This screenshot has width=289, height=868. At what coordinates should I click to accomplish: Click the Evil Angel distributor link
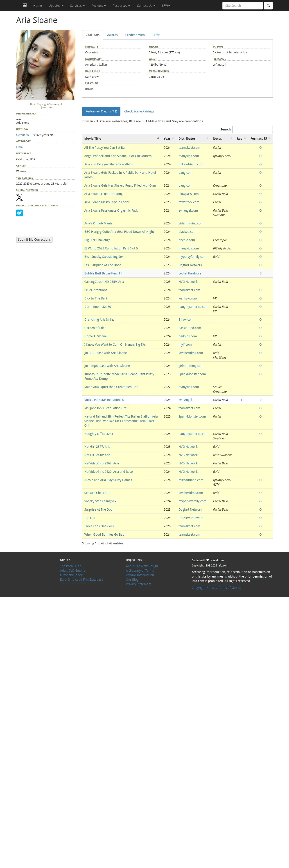tap(185, 400)
